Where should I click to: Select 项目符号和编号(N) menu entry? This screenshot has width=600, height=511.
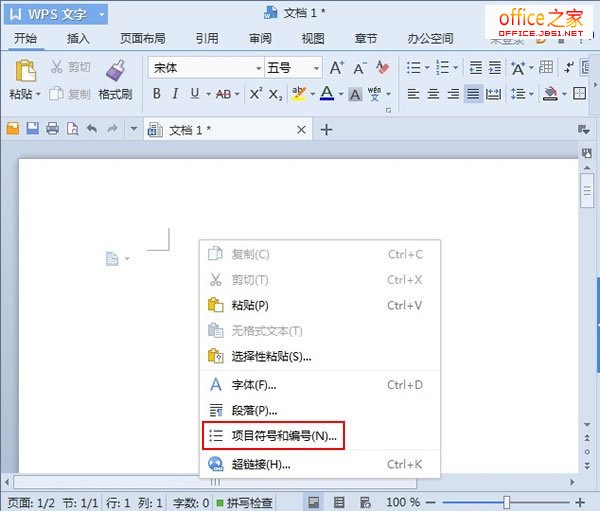click(320, 436)
